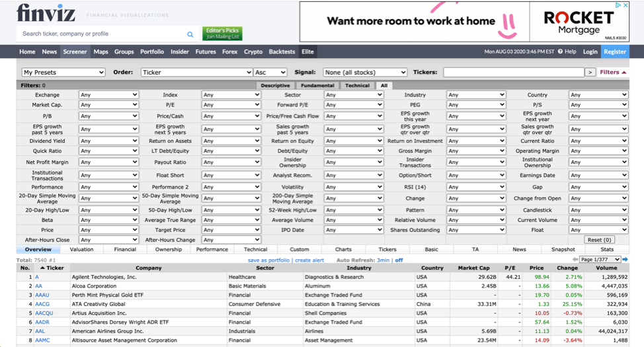The width and height of the screenshot is (644, 347).
Task: Select the Maps menu item
Action: 101,52
